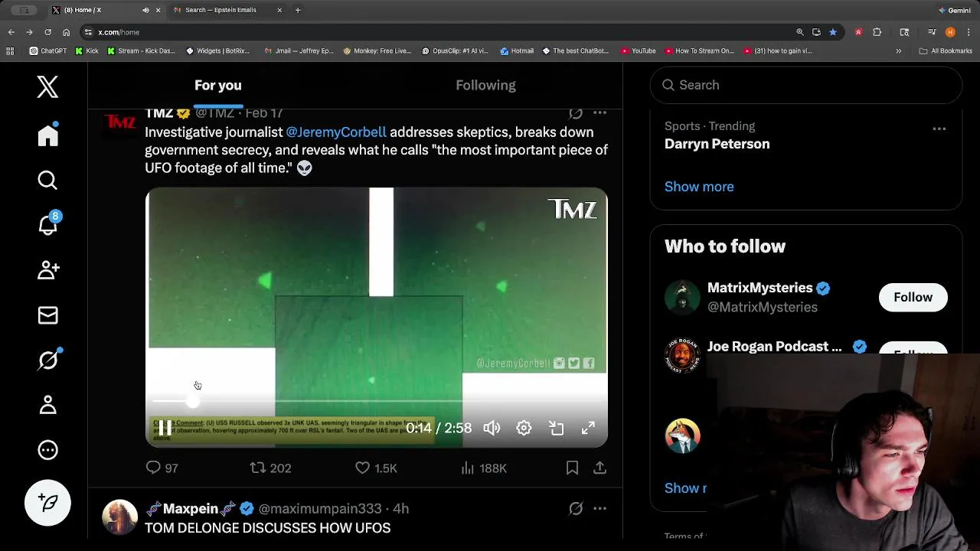Image resolution: width=980 pixels, height=551 pixels.
Task: Click the compose Post button
Action: [47, 503]
